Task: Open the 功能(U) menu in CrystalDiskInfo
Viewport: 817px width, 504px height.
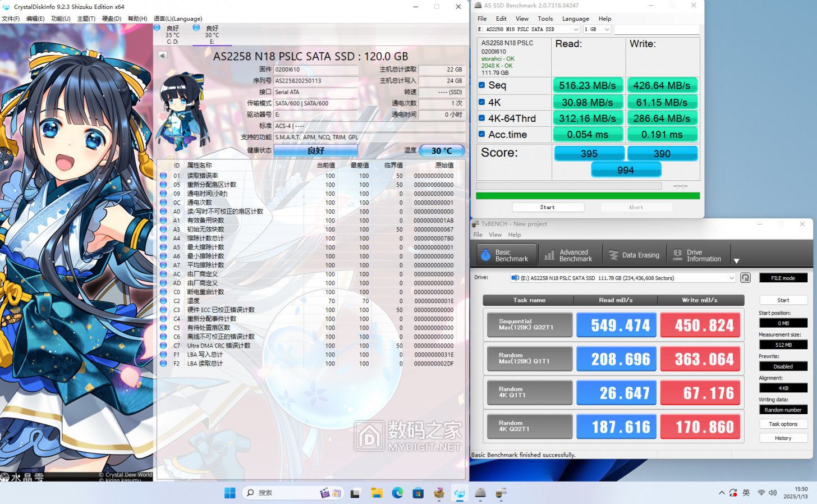Action: [61, 19]
